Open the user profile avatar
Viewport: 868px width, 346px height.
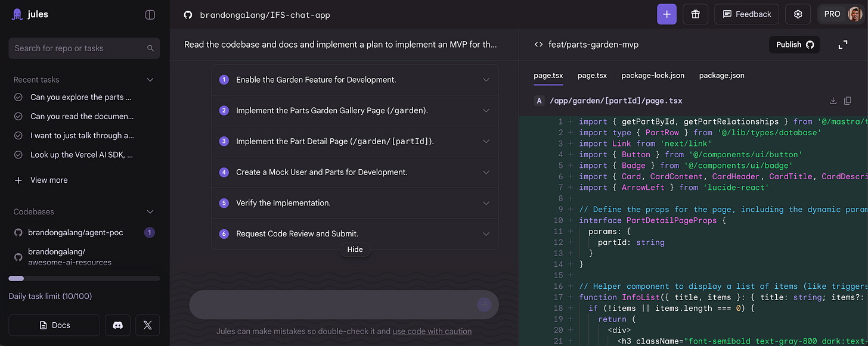855,14
